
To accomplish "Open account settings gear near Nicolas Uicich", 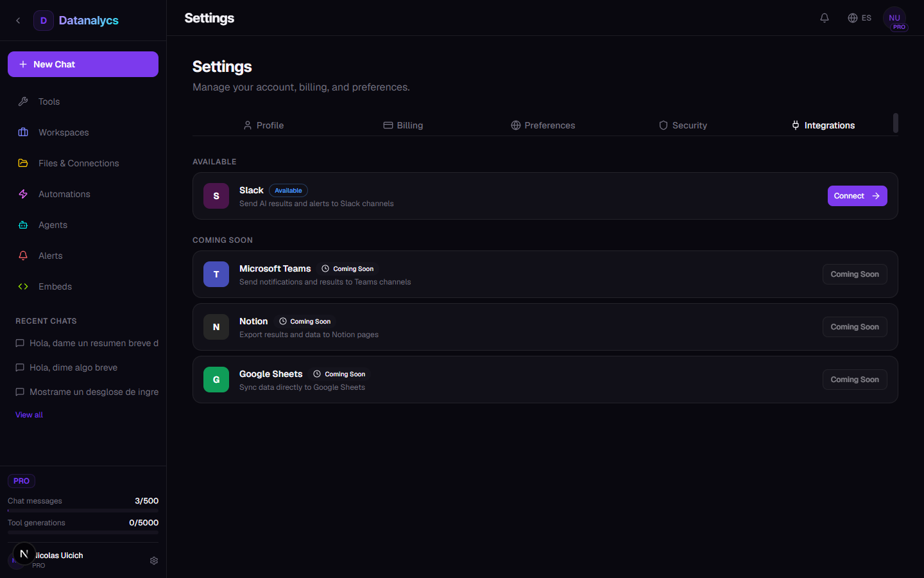I will tap(154, 561).
